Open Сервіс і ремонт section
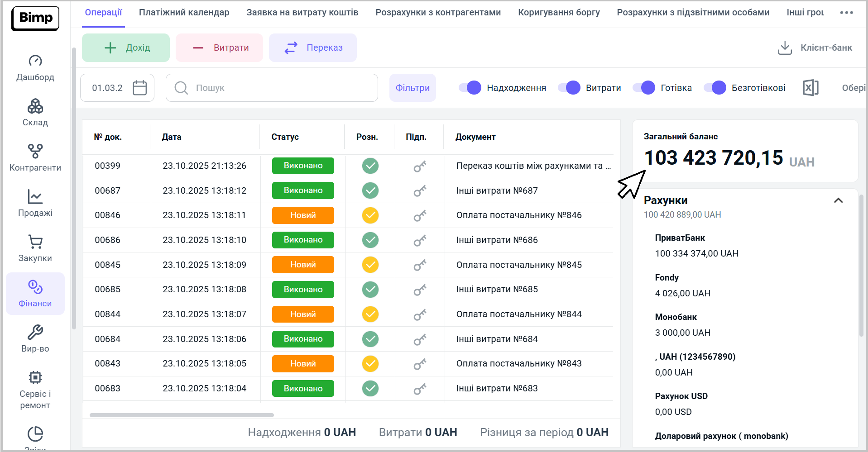868x452 pixels. coord(35,389)
